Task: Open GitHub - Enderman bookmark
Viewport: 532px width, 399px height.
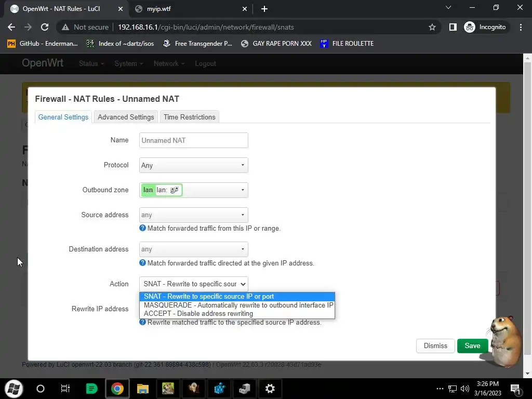Action: click(x=43, y=44)
